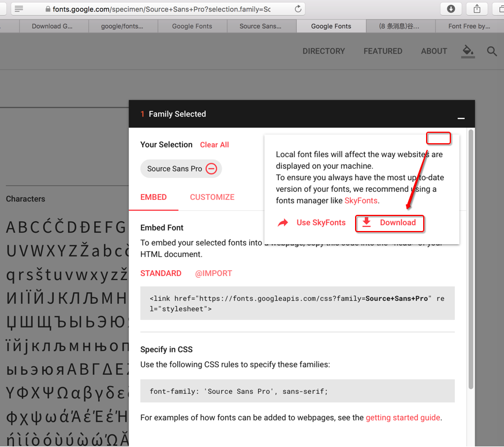Click the Use SkyFonts button
Screen dimensions: 504x447
coord(312,222)
